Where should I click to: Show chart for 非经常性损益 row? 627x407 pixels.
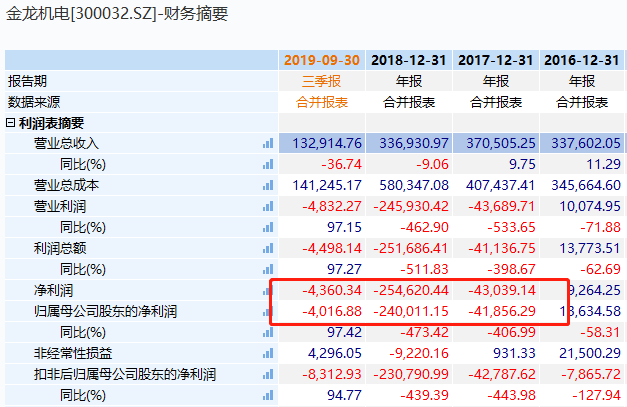click(268, 353)
